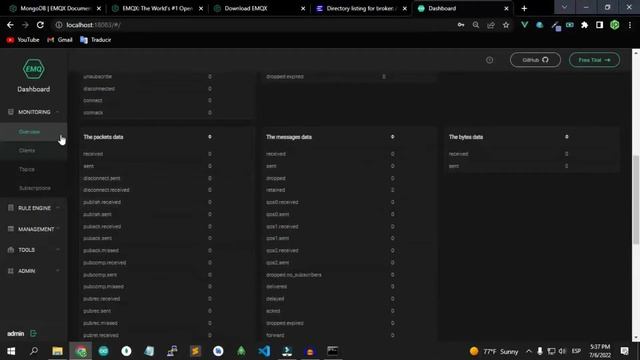Open the Windows Start menu
This screenshot has width=640, height=360.
tap(11, 351)
